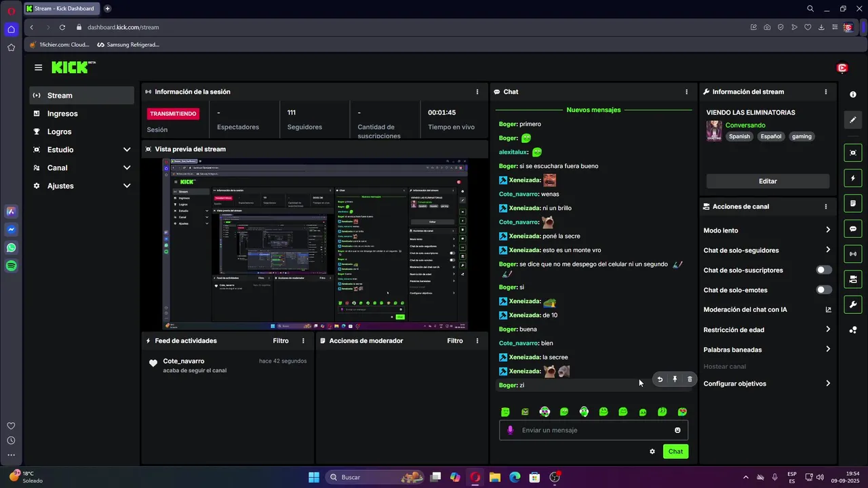The height and width of the screenshot is (488, 868).
Task: Open chat settings gear icon
Action: pos(652,451)
